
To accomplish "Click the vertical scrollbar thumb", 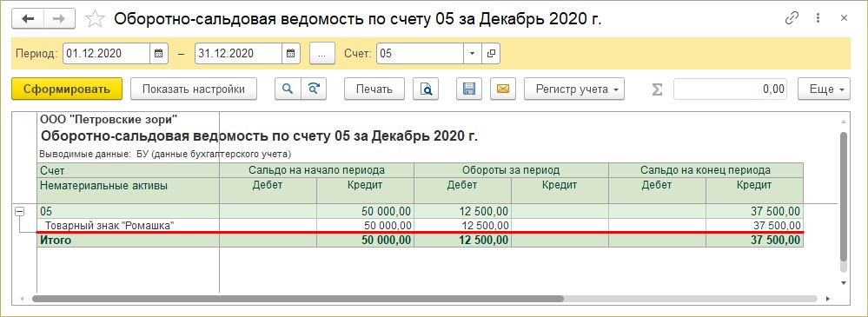I will 844,196.
